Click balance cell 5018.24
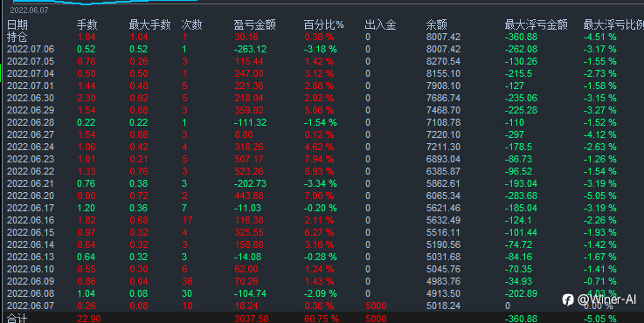Image resolution: width=644 pixels, height=323 pixels. click(x=443, y=306)
